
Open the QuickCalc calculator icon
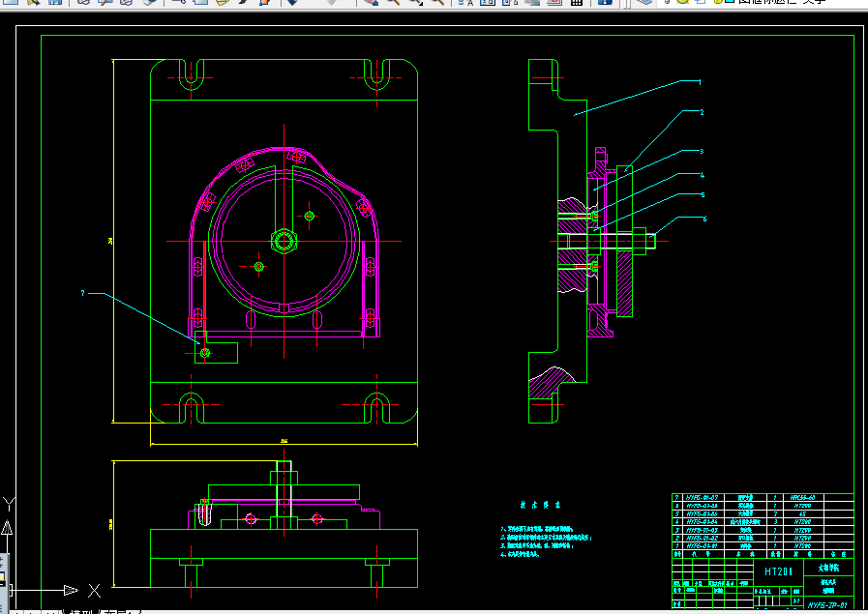pyautogui.click(x=577, y=2)
